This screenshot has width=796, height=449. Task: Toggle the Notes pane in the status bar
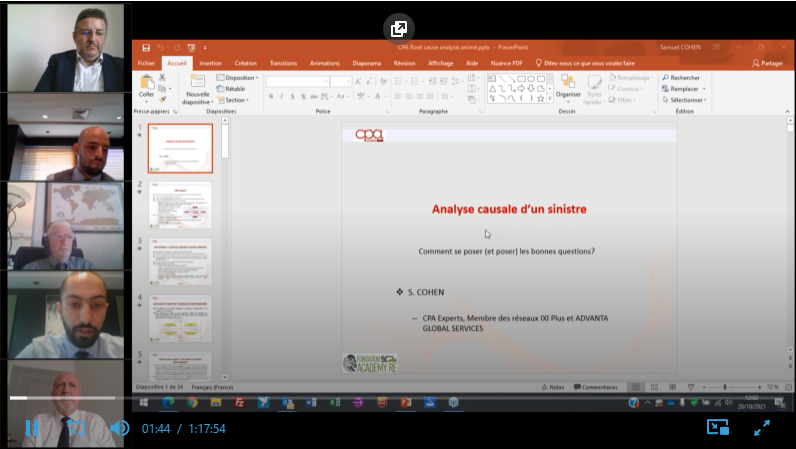553,387
